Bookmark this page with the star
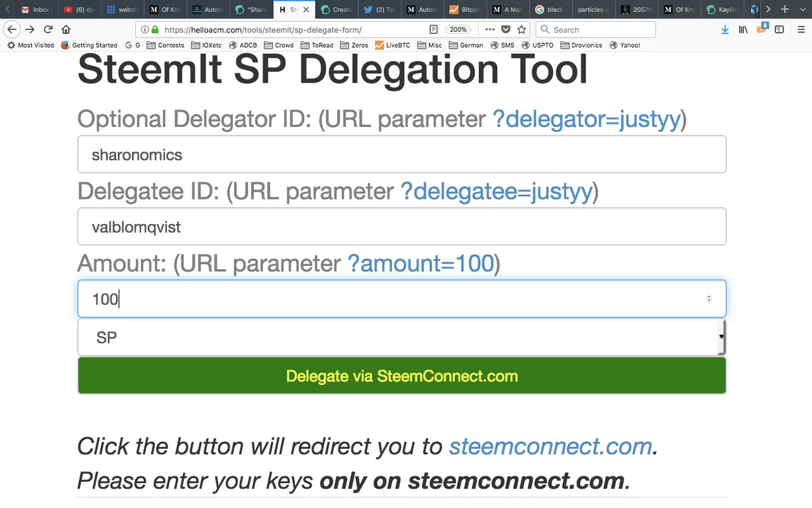This screenshot has width=812, height=508. 521,29
